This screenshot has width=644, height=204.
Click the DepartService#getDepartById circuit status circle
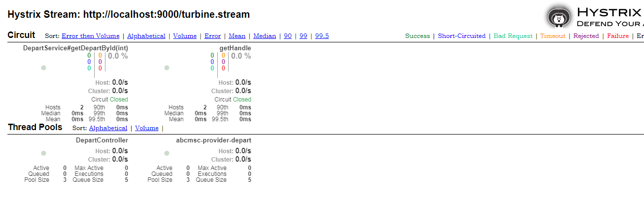(43, 68)
